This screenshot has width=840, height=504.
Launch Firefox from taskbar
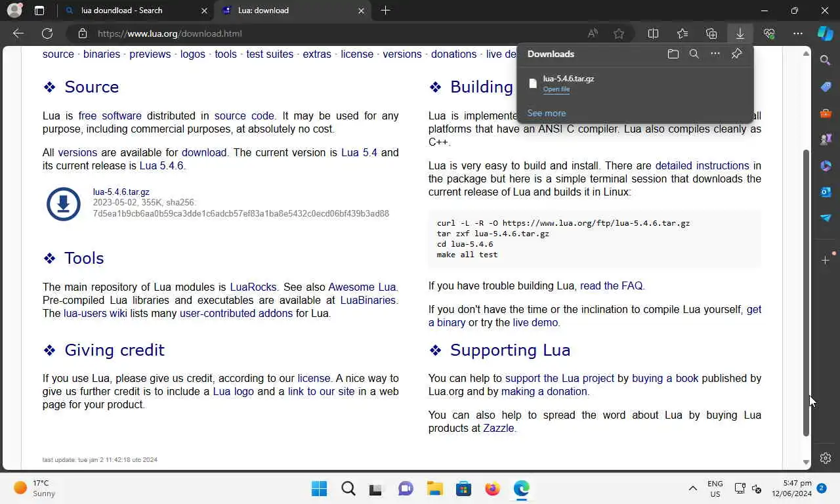(492, 488)
